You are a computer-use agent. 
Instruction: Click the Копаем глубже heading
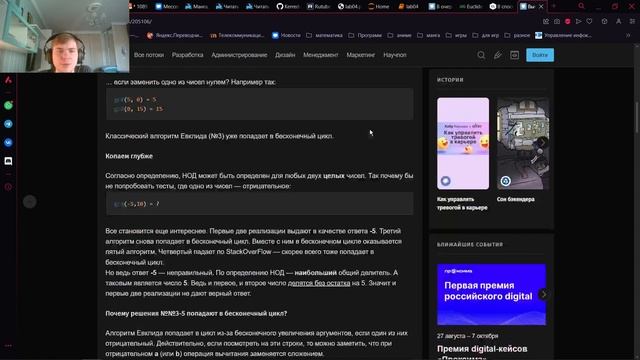[129, 156]
